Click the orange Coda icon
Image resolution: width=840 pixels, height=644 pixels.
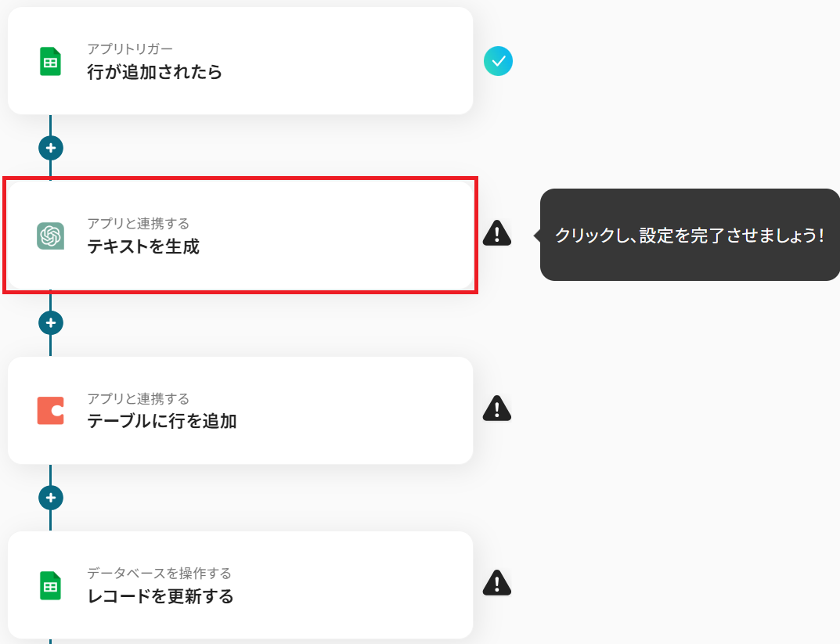[x=51, y=410]
